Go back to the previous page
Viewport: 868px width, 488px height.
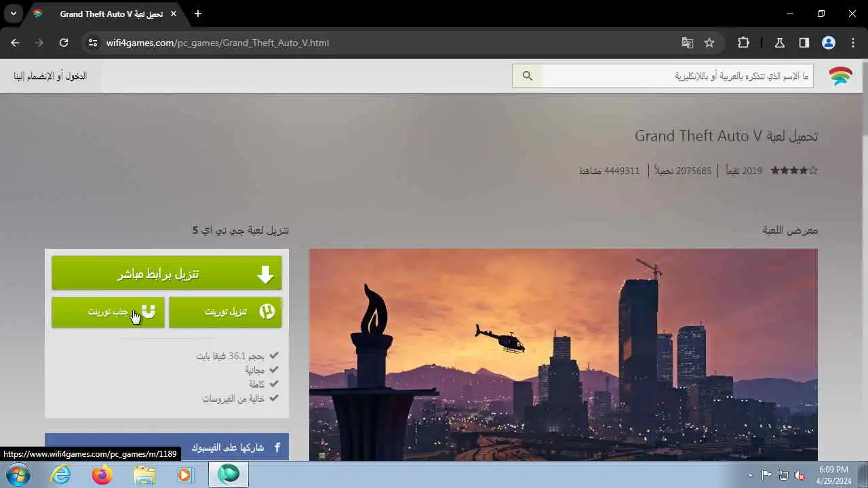[15, 43]
